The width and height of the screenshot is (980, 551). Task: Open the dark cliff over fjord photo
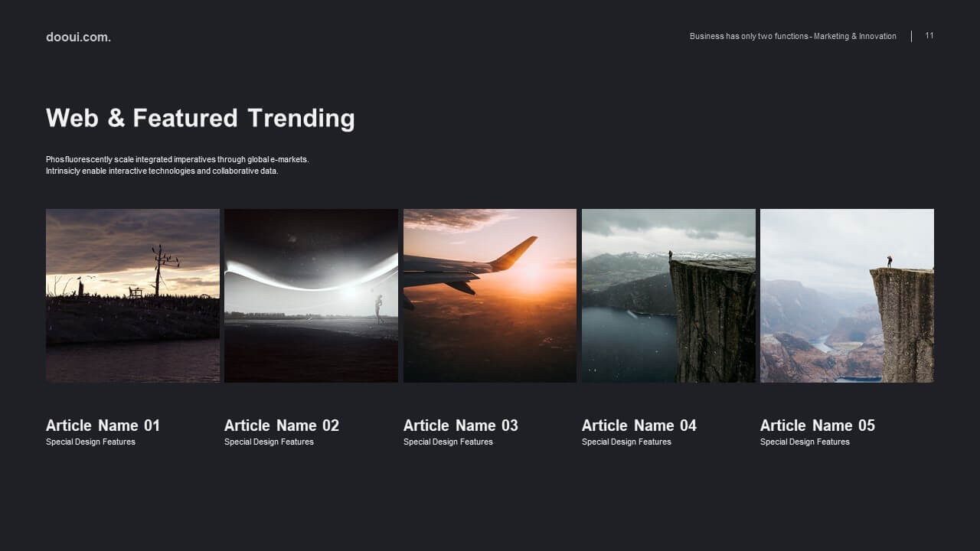[x=668, y=295]
